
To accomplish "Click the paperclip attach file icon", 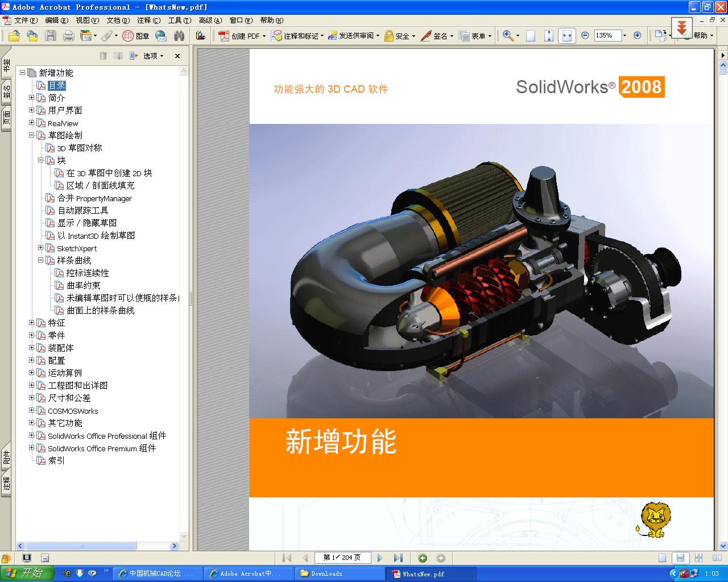I will pos(106,36).
